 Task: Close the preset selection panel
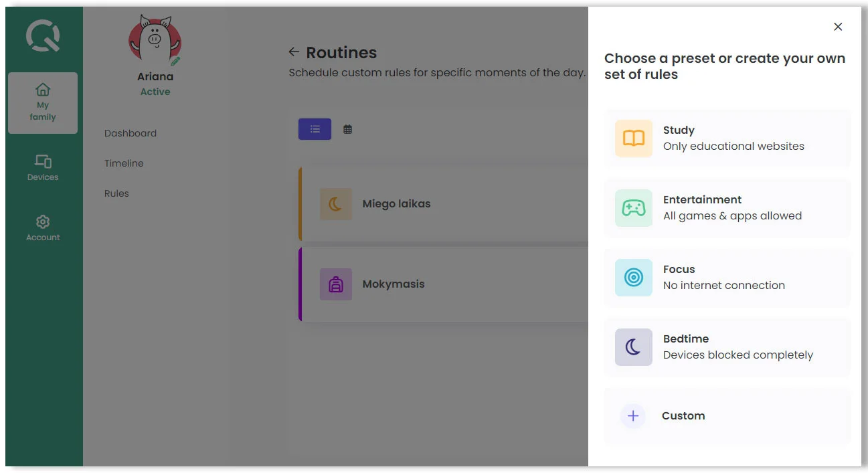coord(838,27)
